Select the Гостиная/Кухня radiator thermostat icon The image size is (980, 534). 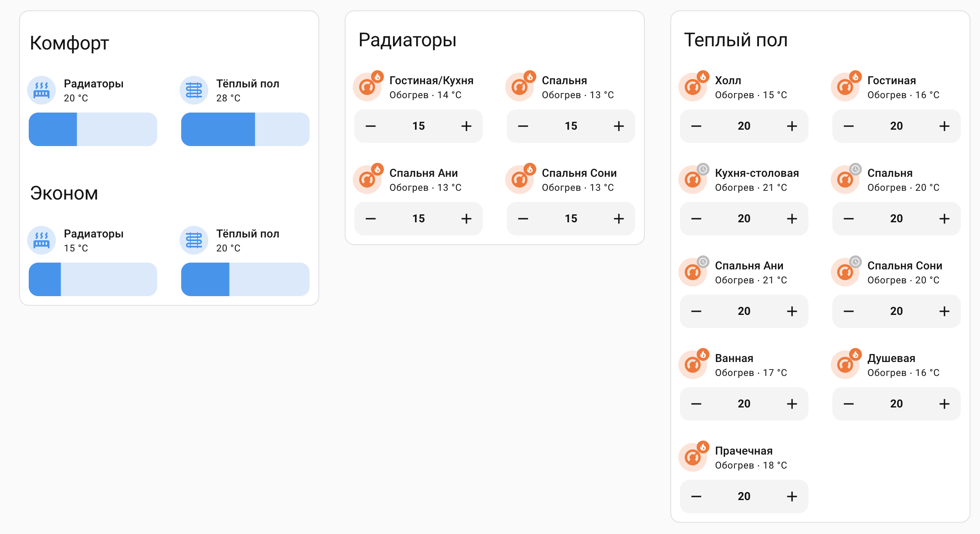[367, 87]
